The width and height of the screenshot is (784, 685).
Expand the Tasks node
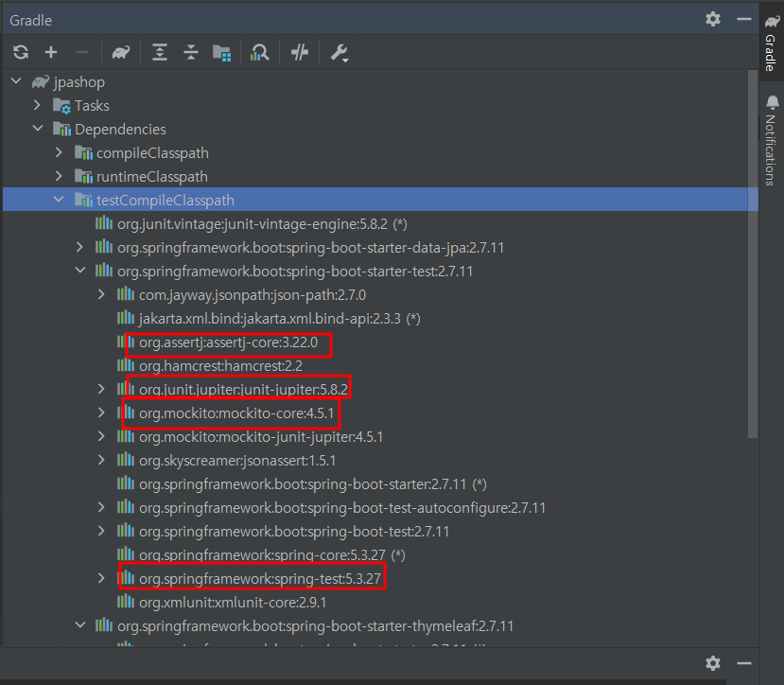[37, 105]
